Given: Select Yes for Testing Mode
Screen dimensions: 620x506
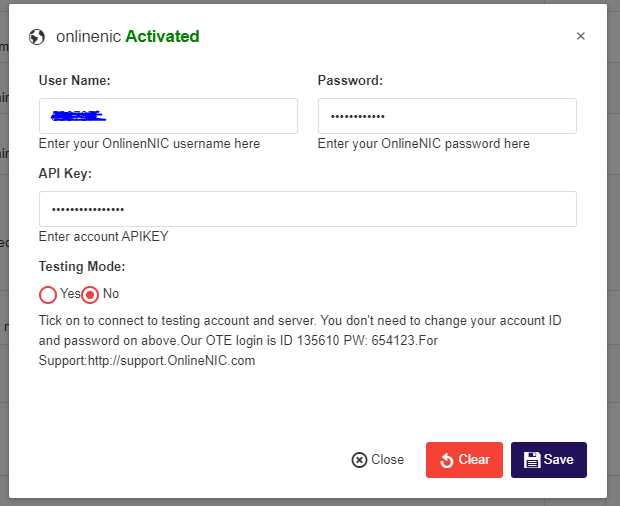Looking at the screenshot, I should (x=48, y=295).
